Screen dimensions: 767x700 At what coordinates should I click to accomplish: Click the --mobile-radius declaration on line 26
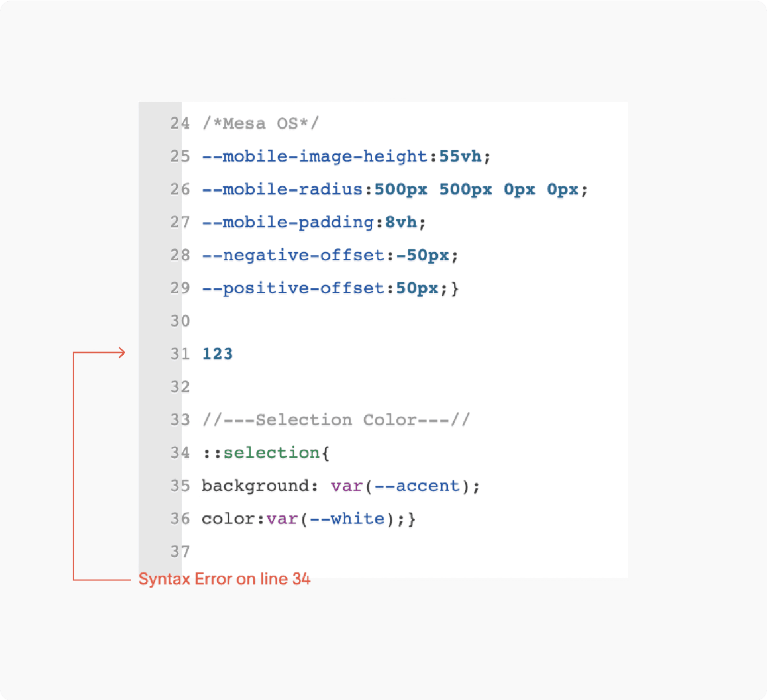pyautogui.click(x=395, y=189)
